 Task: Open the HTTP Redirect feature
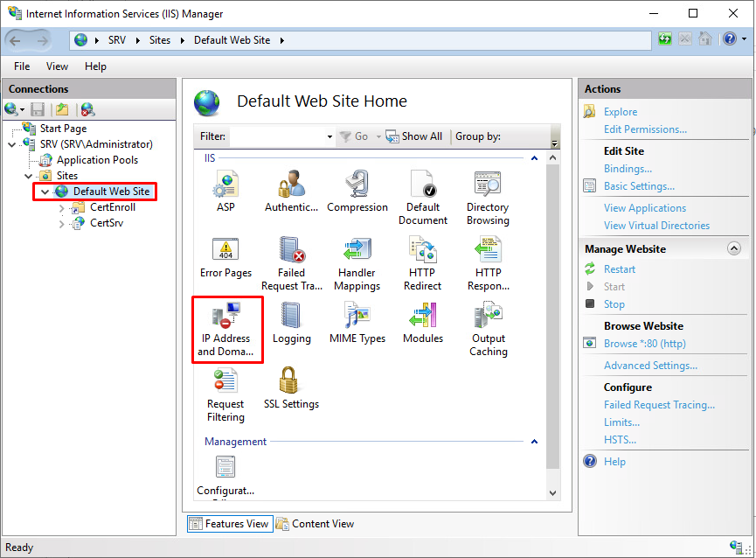pos(422,263)
